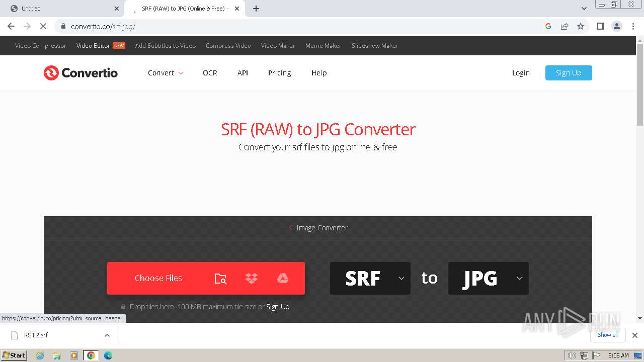Open File Explorer from the taskbar

point(57,355)
